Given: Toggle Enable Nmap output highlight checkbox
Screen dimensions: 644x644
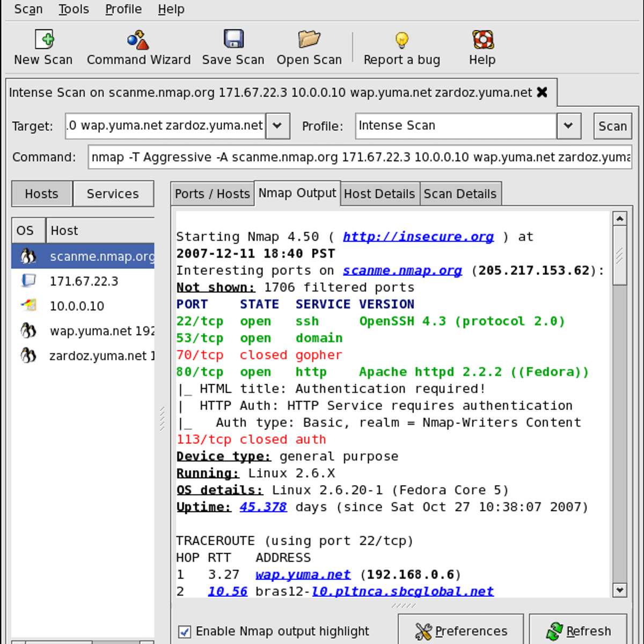Looking at the screenshot, I should tap(185, 632).
